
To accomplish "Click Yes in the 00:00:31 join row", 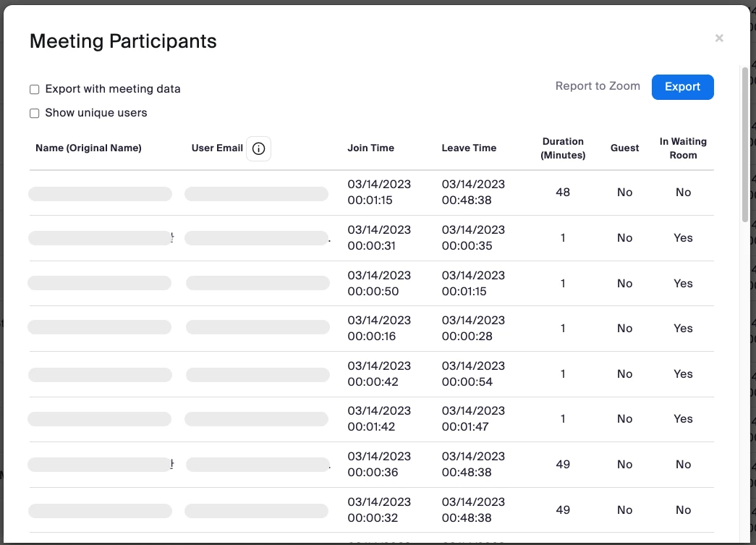I will pyautogui.click(x=683, y=238).
